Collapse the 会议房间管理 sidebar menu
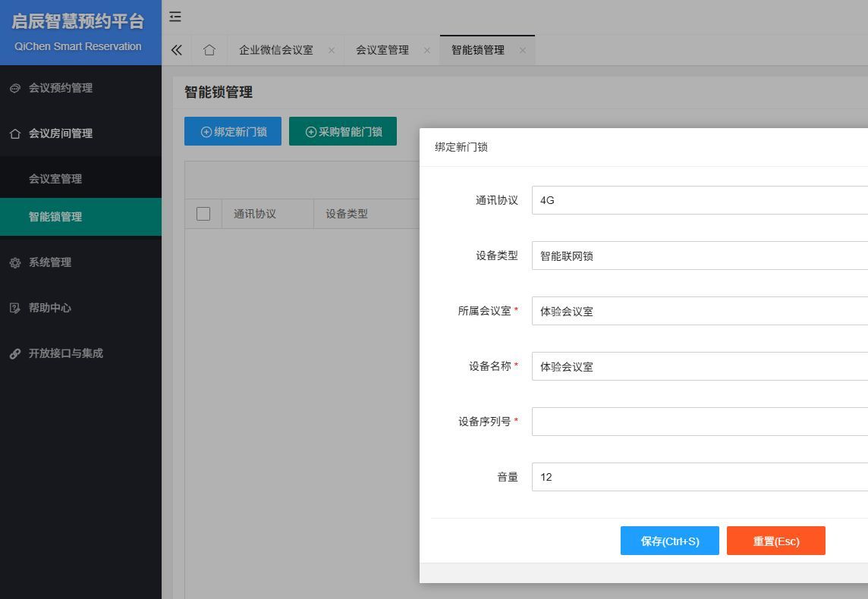The image size is (868, 599). (61, 133)
